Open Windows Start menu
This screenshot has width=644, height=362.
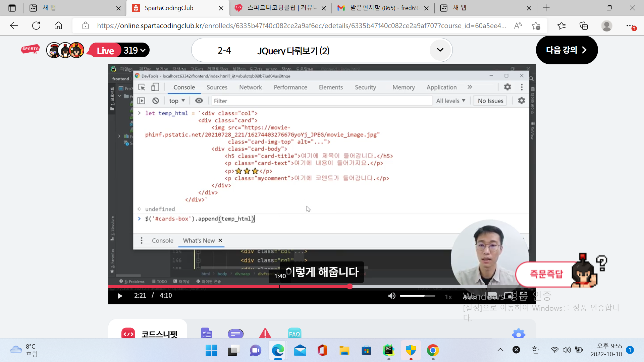point(211,350)
